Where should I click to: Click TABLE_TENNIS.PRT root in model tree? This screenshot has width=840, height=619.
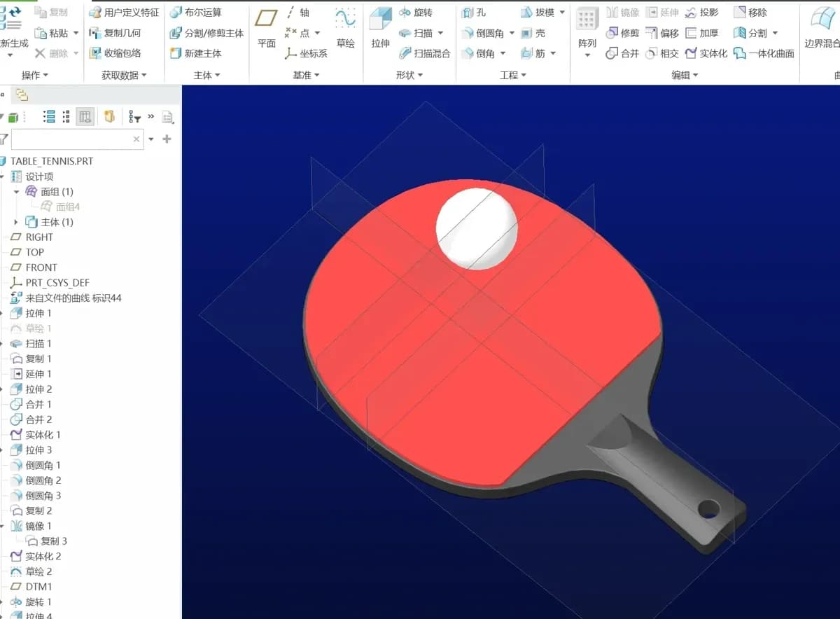point(51,161)
